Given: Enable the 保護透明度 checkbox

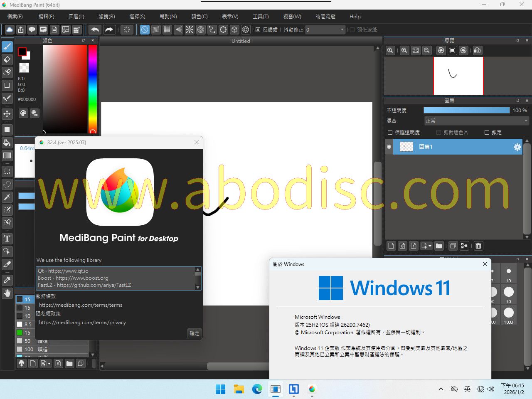Looking at the screenshot, I should (390, 132).
